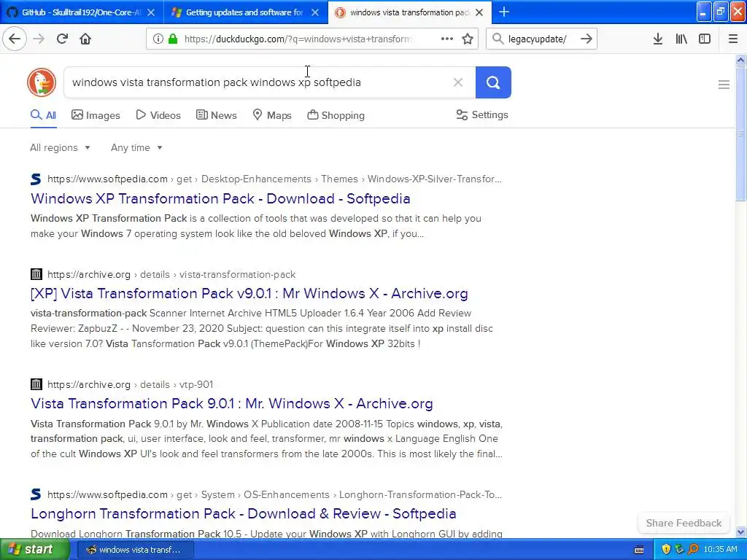747x560 pixels.
Task: Open the Firefox hamburger menu
Action: pyautogui.click(x=733, y=39)
